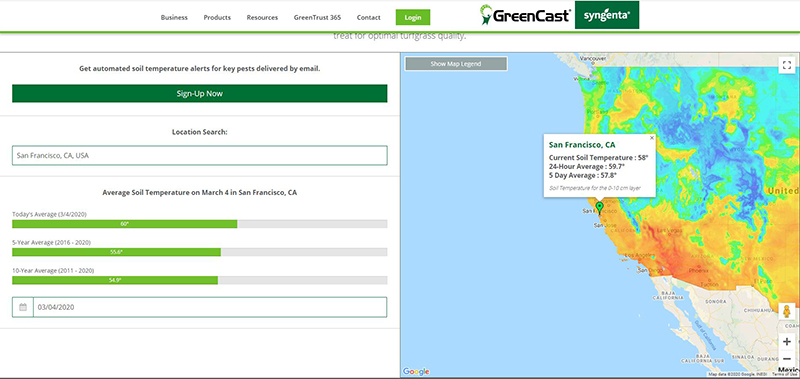Focus the Location Search field
Image resolution: width=800 pixels, height=379 pixels.
coord(199,156)
